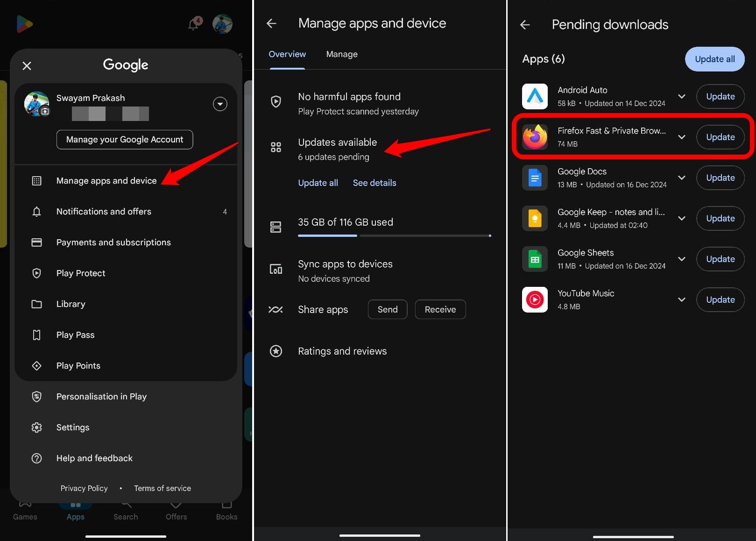Click the See details link
Screen dimensions: 756x541
click(374, 183)
